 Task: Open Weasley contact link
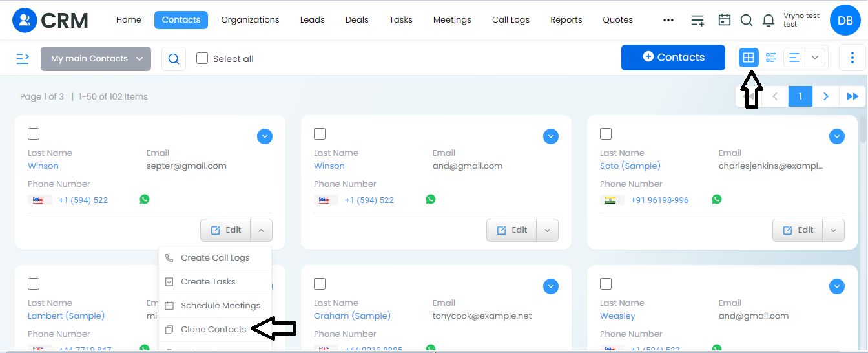point(617,316)
